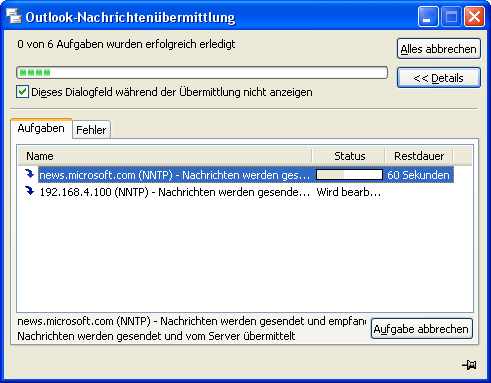The width and height of the screenshot is (491, 383).
Task: Click the 'Wird bearb...' status cell
Action: tap(348, 192)
